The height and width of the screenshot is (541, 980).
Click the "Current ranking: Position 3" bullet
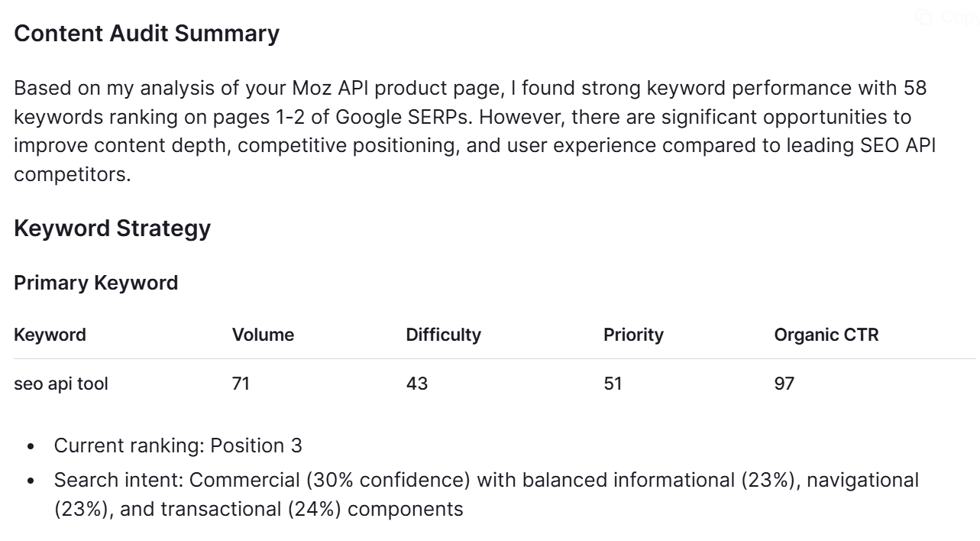178,445
